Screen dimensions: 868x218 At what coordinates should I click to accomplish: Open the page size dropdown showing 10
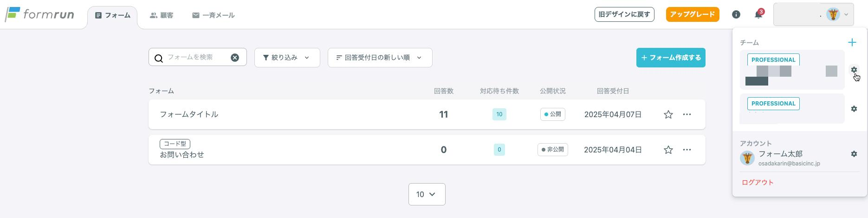pyautogui.click(x=427, y=194)
